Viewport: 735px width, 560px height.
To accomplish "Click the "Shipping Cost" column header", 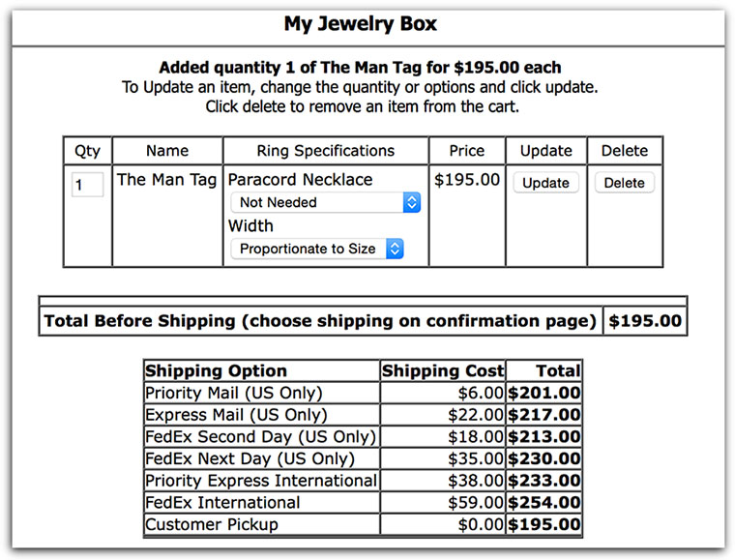I will [443, 370].
